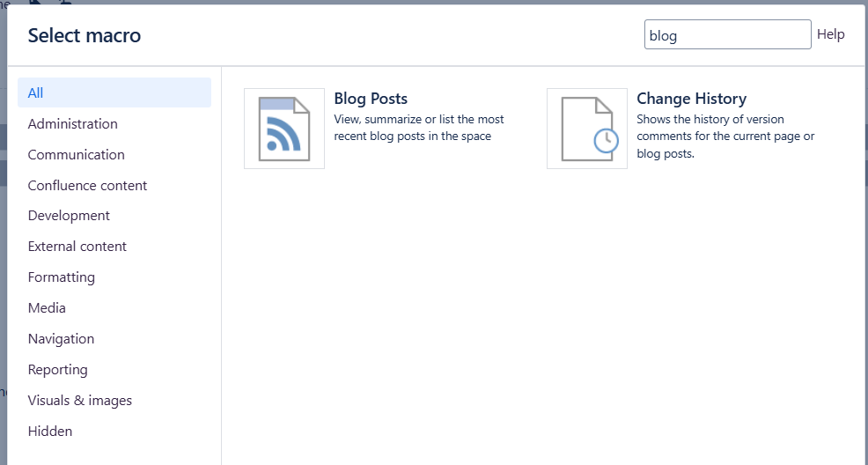The height and width of the screenshot is (465, 868).
Task: Click the macro search field containing 'blog'
Action: pos(727,35)
